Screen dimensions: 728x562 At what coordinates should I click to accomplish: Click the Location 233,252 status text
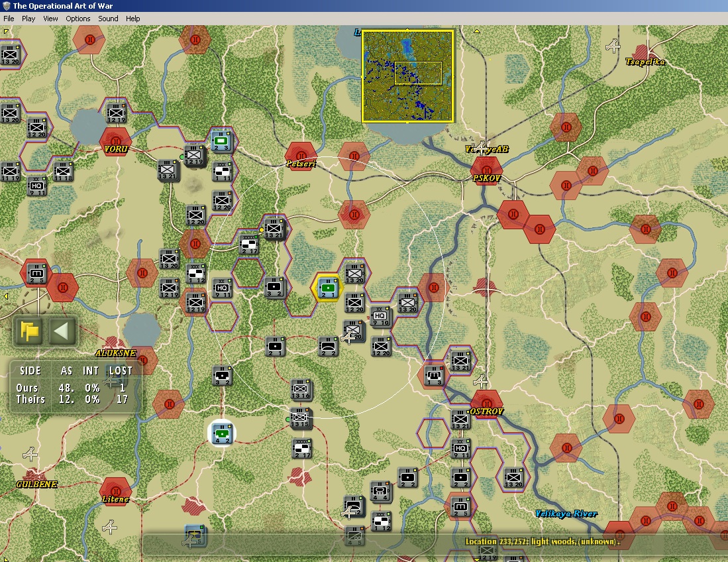[x=543, y=541]
